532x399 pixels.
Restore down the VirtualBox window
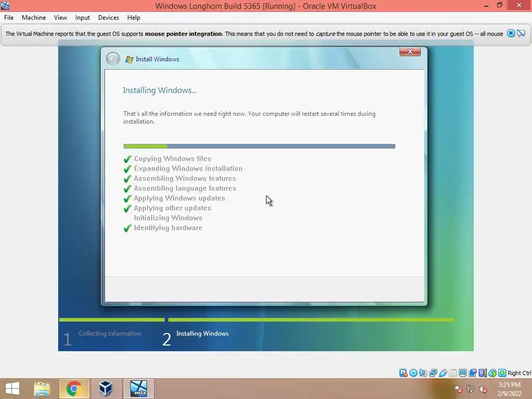coord(500,5)
